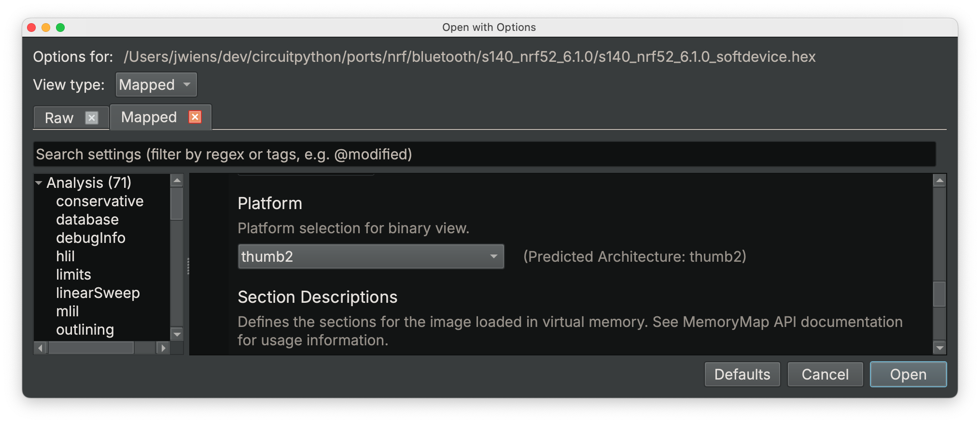
Task: Open the Platform thumb2 dropdown
Action: [x=371, y=256]
